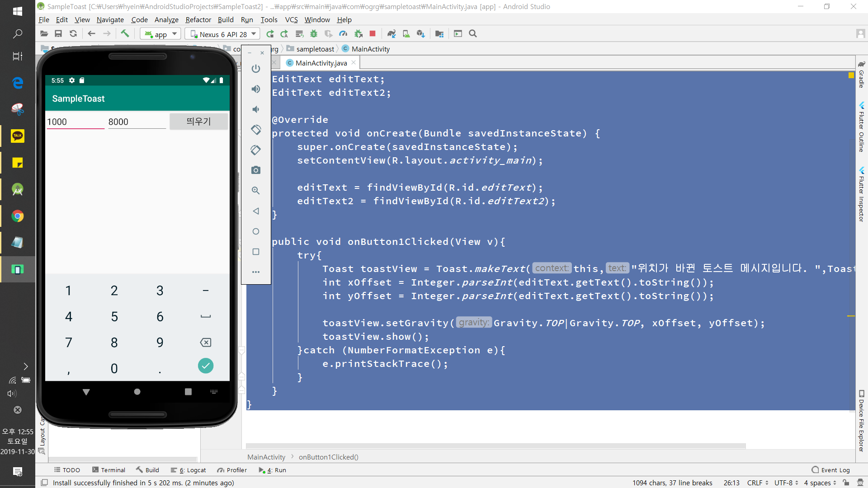Select the MainActivity.java editor tab
The image size is (868, 488).
pos(321,63)
